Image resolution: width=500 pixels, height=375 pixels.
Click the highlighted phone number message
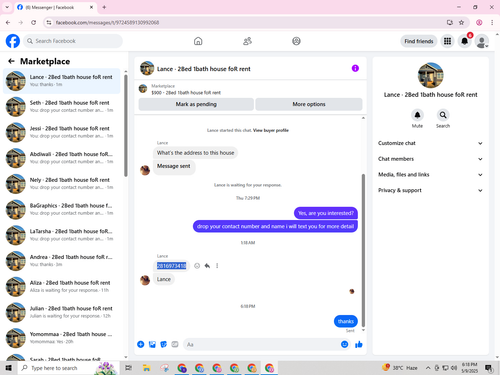click(x=171, y=266)
